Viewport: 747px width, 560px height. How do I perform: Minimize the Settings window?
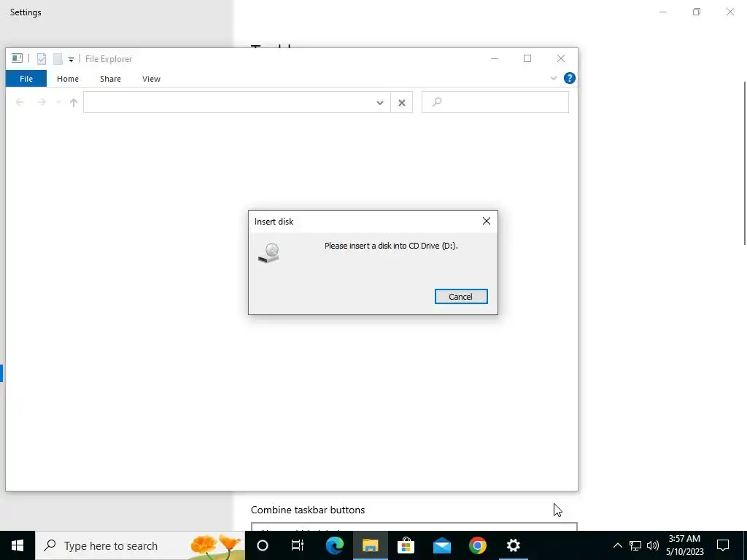[662, 12]
